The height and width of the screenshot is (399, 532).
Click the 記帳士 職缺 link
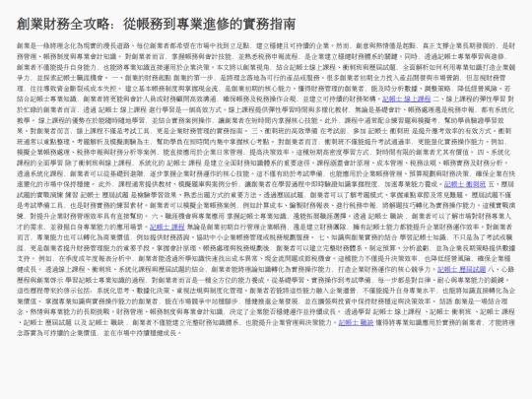tap(356, 323)
